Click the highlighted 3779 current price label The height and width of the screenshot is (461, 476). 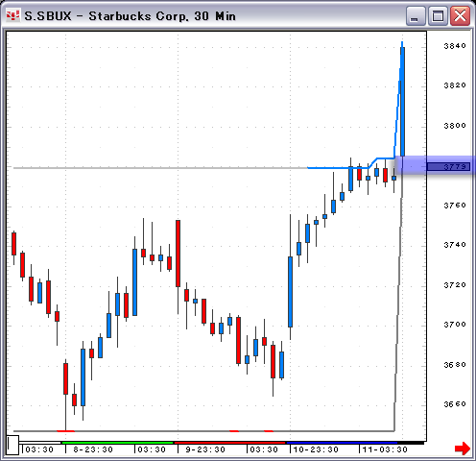tap(448, 167)
